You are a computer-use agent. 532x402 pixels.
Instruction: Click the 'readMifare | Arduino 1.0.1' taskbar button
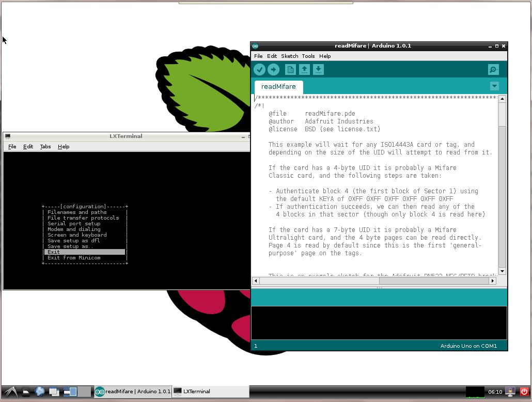click(x=133, y=392)
